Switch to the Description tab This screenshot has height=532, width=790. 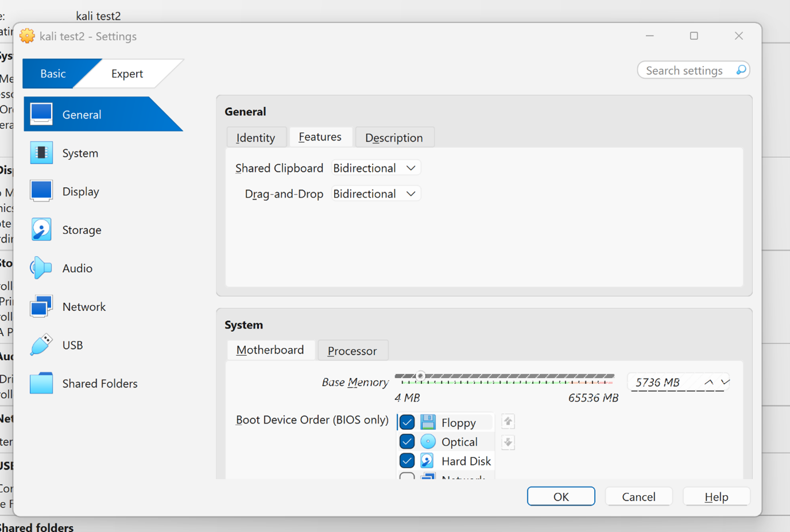394,138
